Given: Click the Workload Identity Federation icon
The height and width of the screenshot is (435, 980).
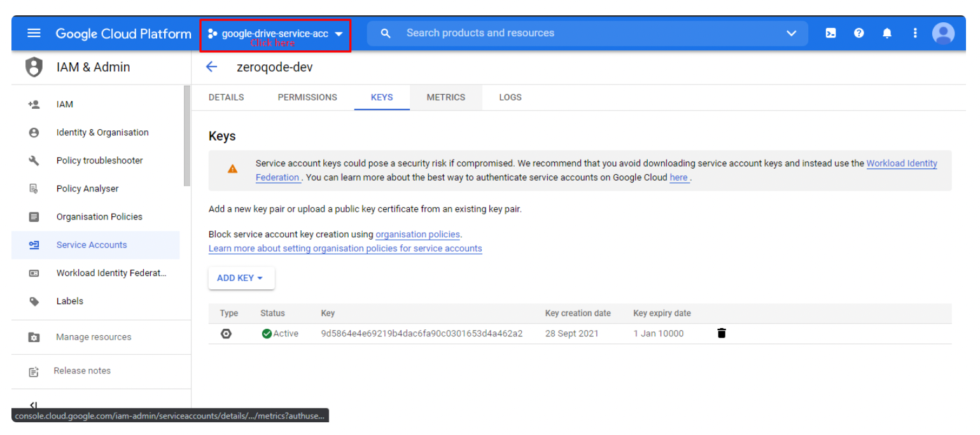Looking at the screenshot, I should click(x=34, y=273).
